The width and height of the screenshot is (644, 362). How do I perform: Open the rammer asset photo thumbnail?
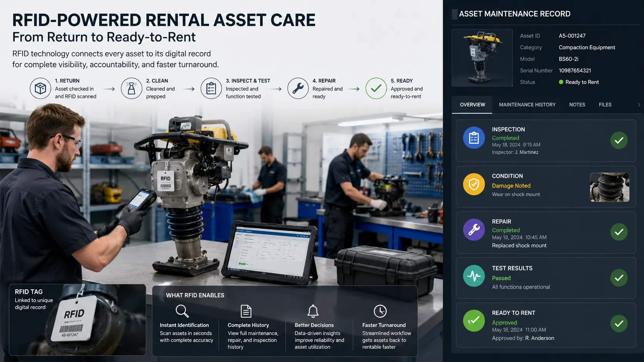pyautogui.click(x=482, y=58)
